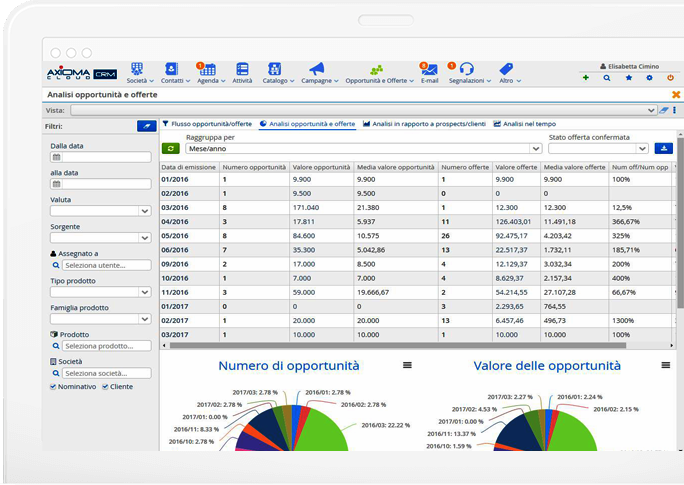Toggle the Cliente checkbox

pos(105,386)
